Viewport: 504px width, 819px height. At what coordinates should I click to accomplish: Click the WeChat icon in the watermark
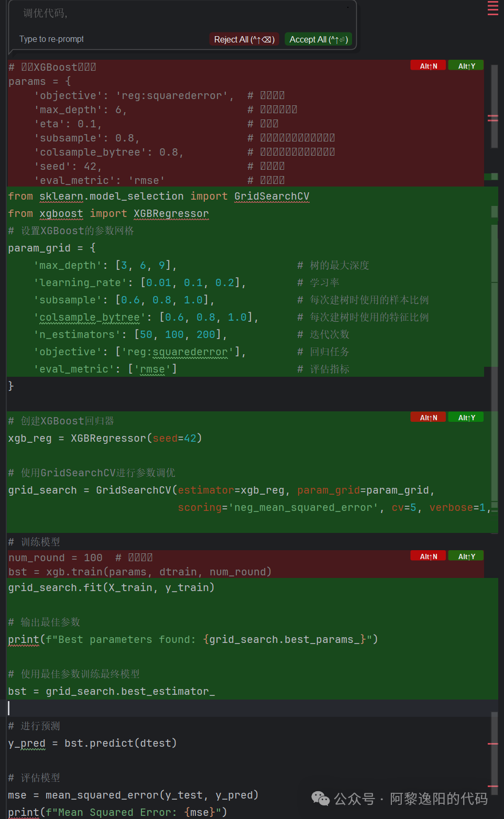pos(321,799)
